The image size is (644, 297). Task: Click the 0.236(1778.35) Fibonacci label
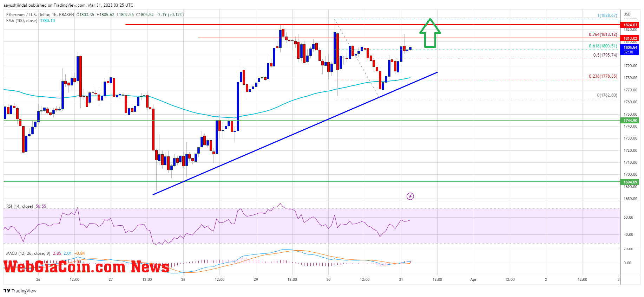click(603, 76)
